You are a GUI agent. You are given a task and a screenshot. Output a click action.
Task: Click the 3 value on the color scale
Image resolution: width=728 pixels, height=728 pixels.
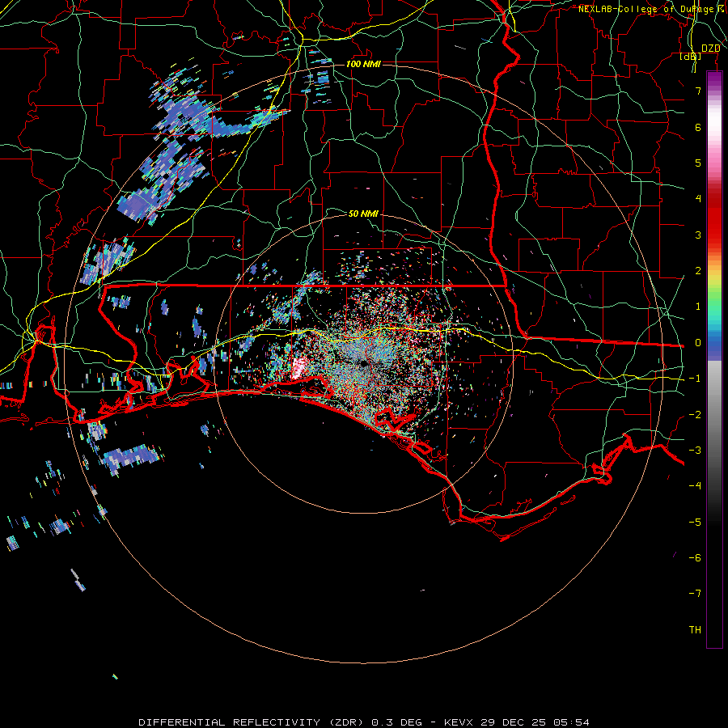(x=698, y=235)
